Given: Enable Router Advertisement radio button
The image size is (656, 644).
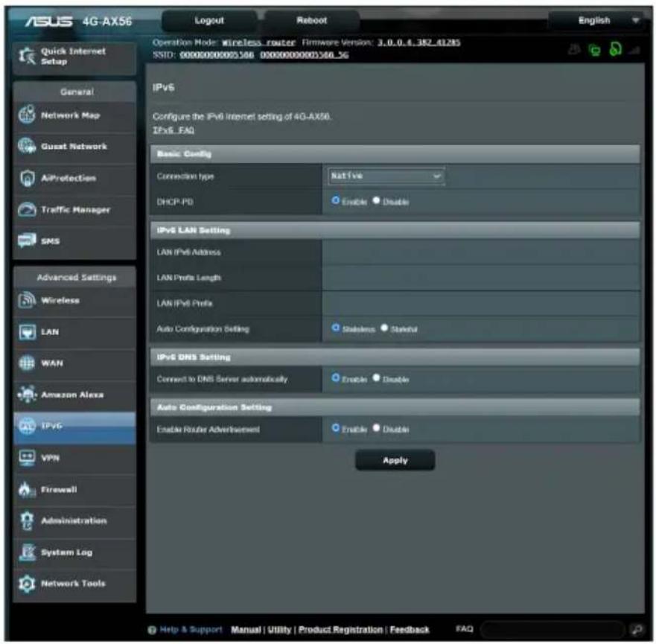Looking at the screenshot, I should (335, 428).
